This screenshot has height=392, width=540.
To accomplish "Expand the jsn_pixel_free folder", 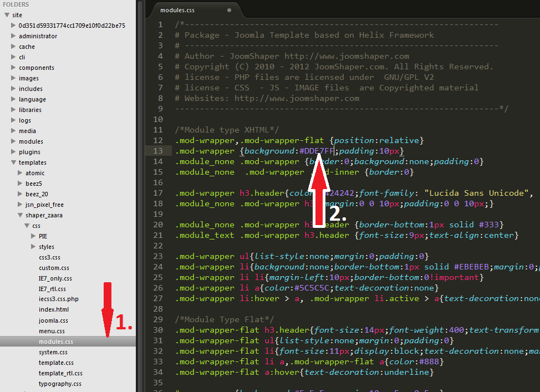I will click(20, 205).
